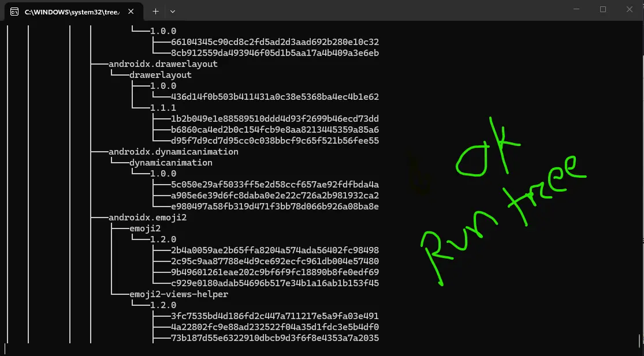Click the androidx.drawerlayout folder line
Viewport: 644px width, 356px height.
pos(163,64)
